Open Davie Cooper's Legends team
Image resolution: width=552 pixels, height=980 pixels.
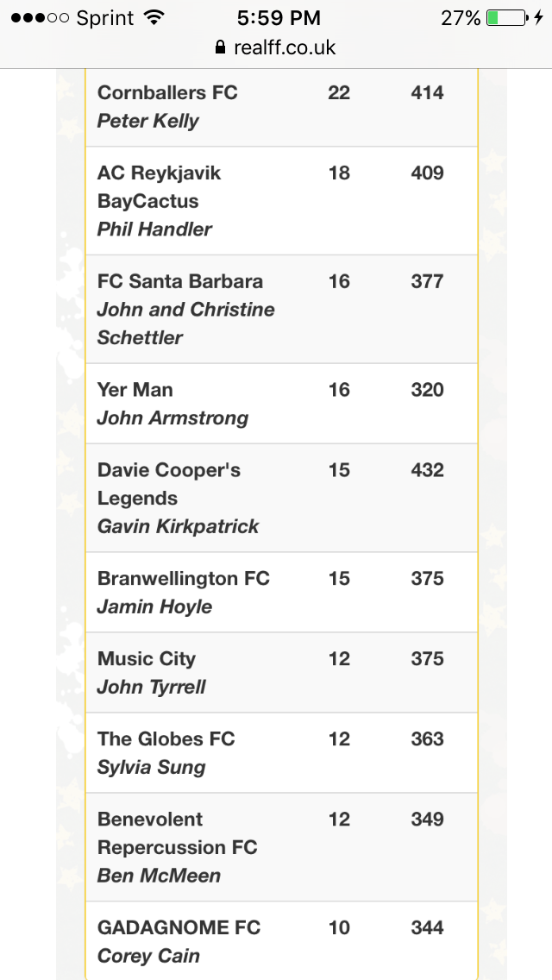click(168, 484)
